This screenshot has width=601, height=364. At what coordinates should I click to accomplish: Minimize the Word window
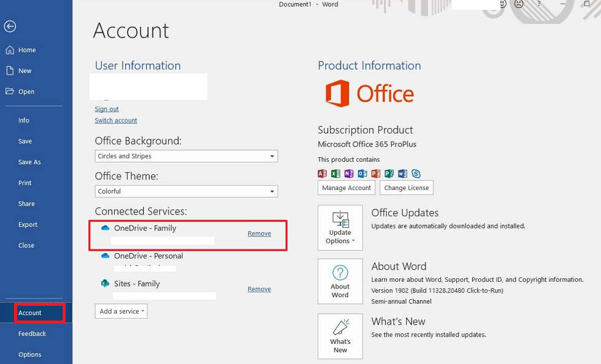click(563, 4)
